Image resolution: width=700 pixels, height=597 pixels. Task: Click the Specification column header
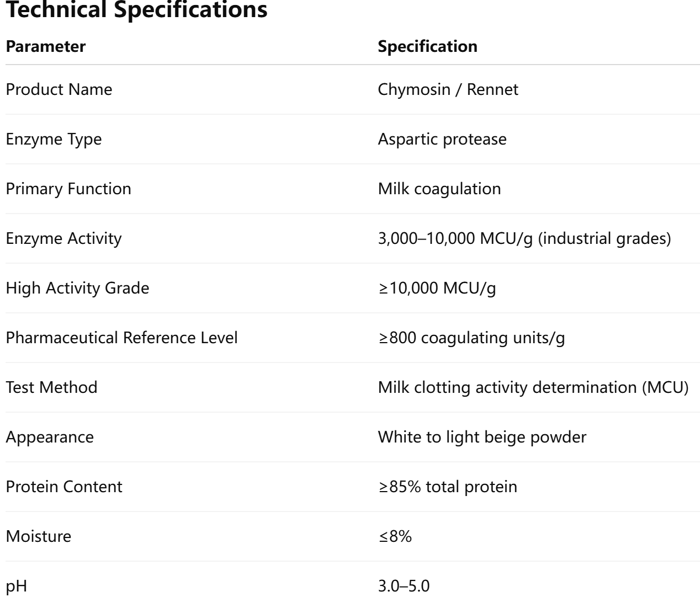[x=427, y=46]
